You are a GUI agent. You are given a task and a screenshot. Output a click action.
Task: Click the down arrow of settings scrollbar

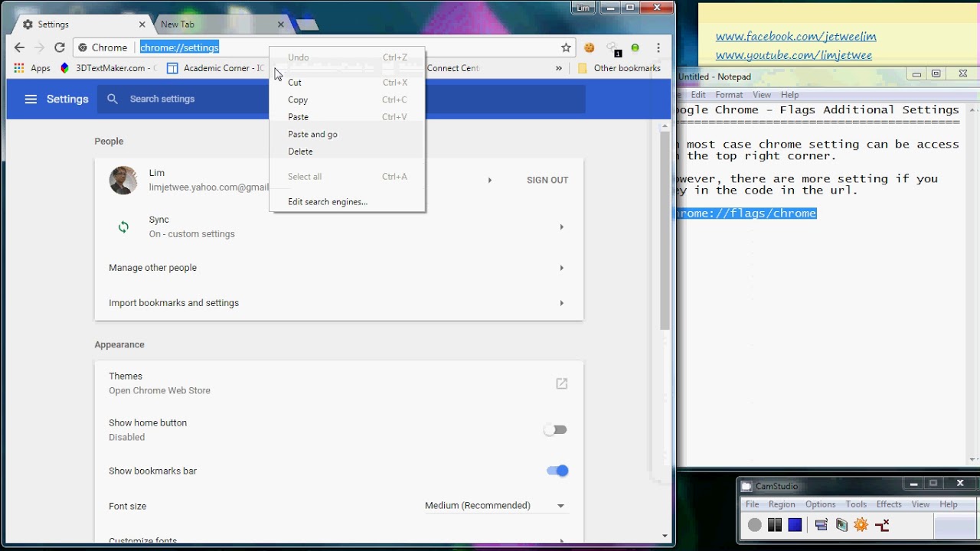coord(665,536)
